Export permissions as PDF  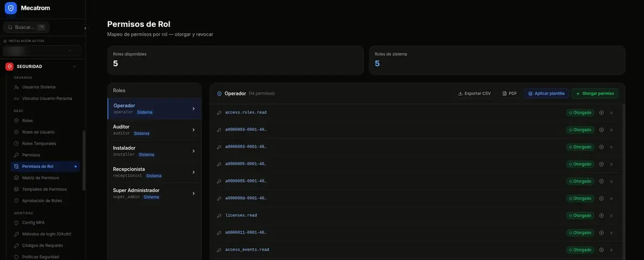click(x=510, y=93)
